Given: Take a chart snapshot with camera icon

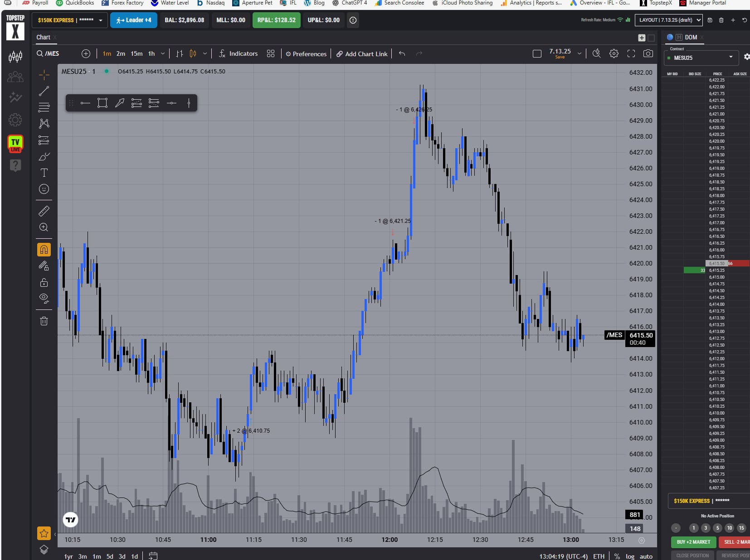Looking at the screenshot, I should point(648,53).
